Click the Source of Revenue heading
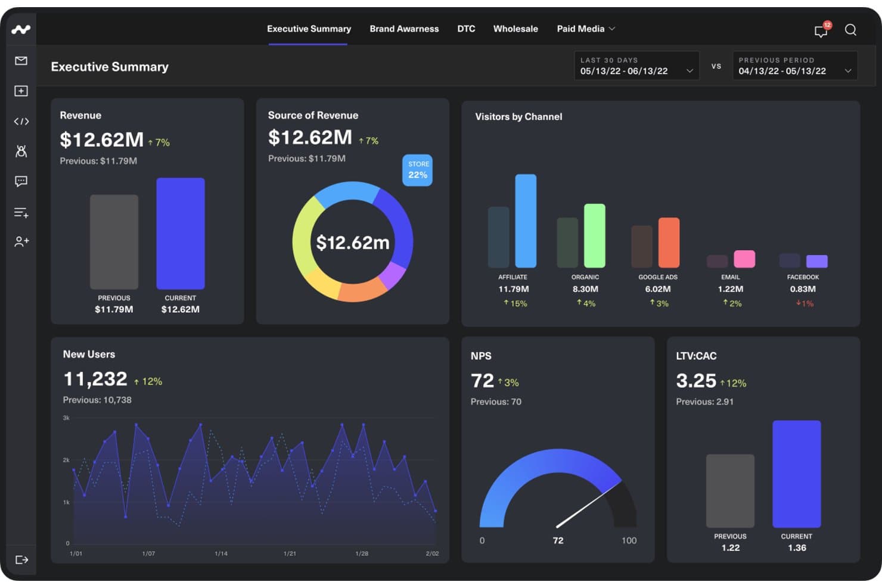Screen dimensions: 882x588 click(x=313, y=116)
